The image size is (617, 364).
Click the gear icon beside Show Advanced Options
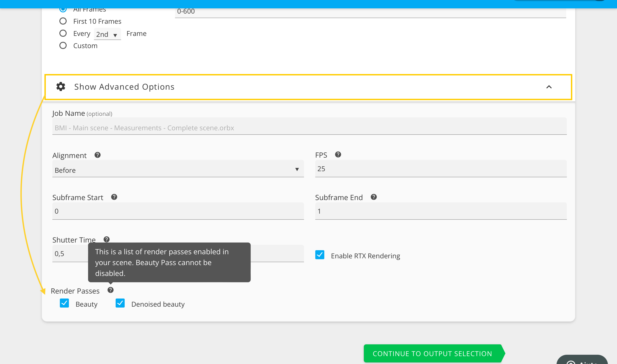61,86
